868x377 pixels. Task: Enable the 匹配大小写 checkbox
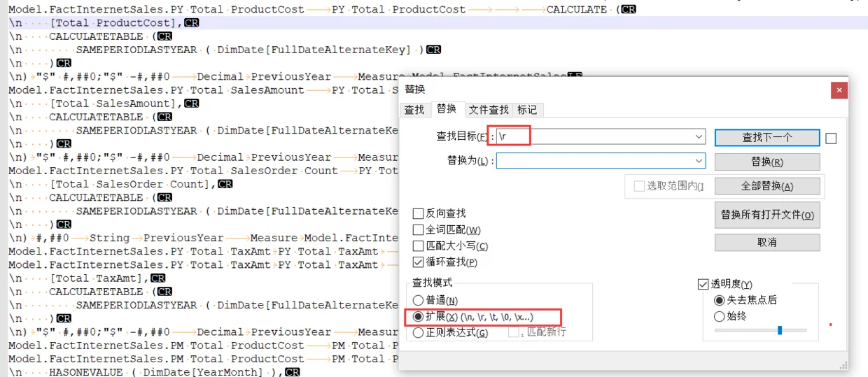point(418,246)
